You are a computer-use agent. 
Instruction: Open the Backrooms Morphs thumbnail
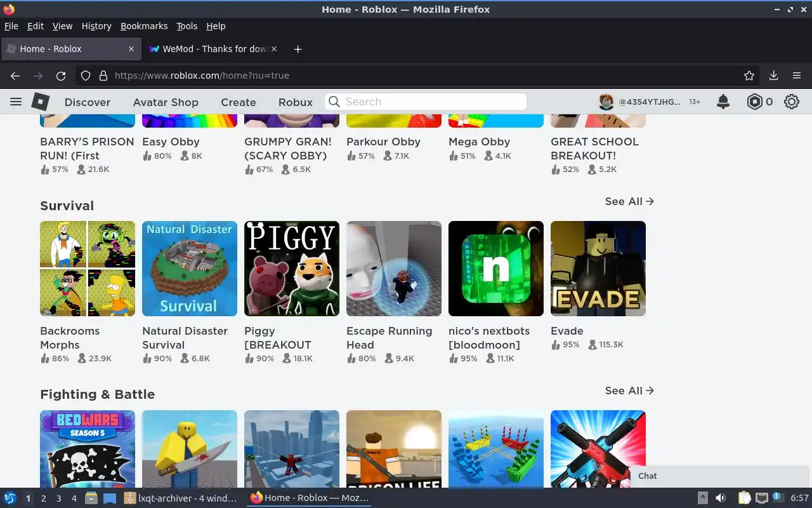click(88, 269)
